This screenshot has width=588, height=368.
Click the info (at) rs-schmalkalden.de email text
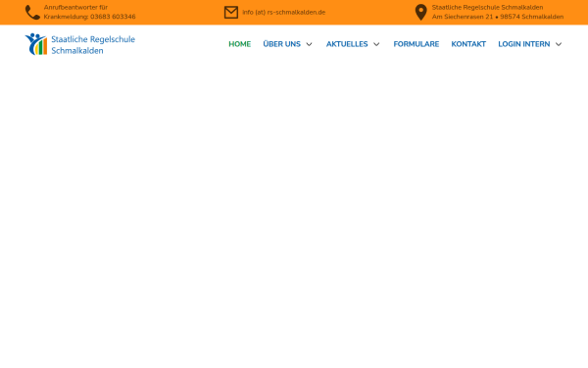tap(284, 13)
